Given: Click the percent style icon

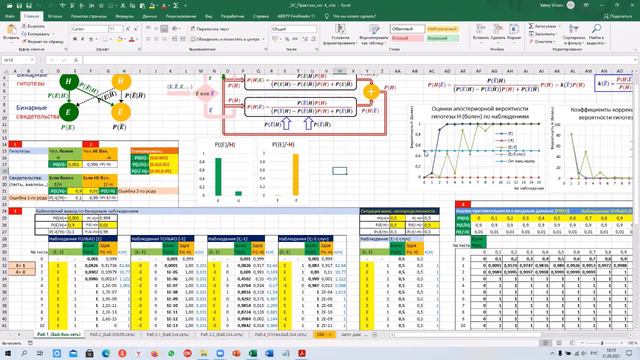Looking at the screenshot, I should pos(287,39).
